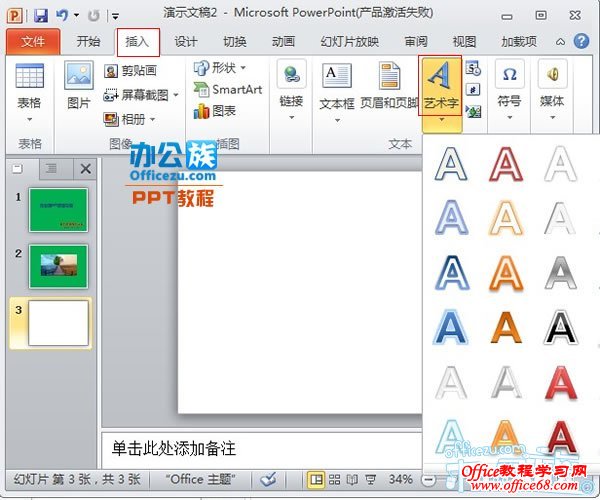Click the Redo icon in quick access toolbar

tap(94, 16)
